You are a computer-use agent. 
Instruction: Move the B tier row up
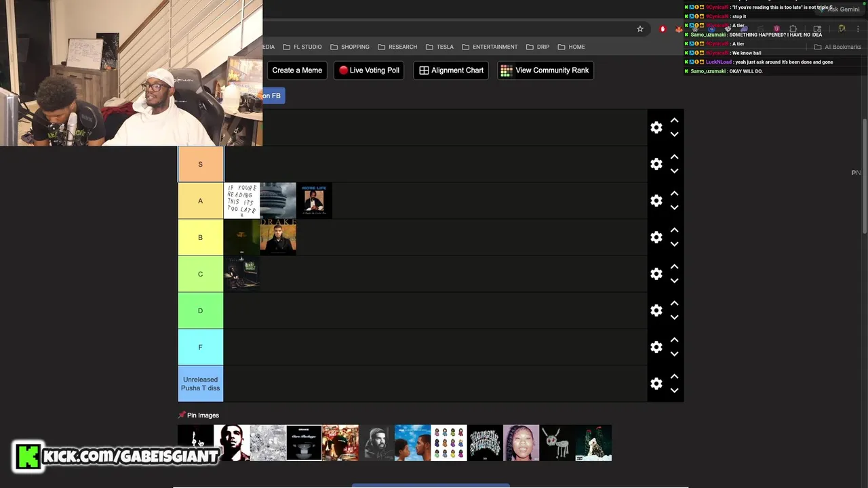click(674, 230)
